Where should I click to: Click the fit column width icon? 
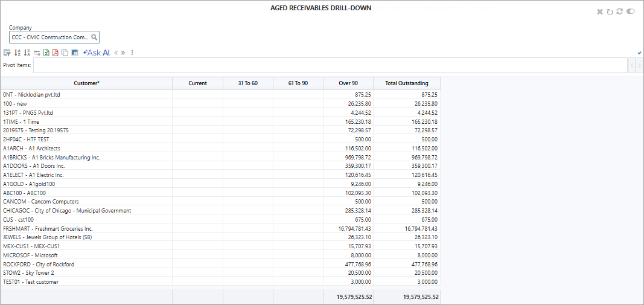click(x=37, y=53)
